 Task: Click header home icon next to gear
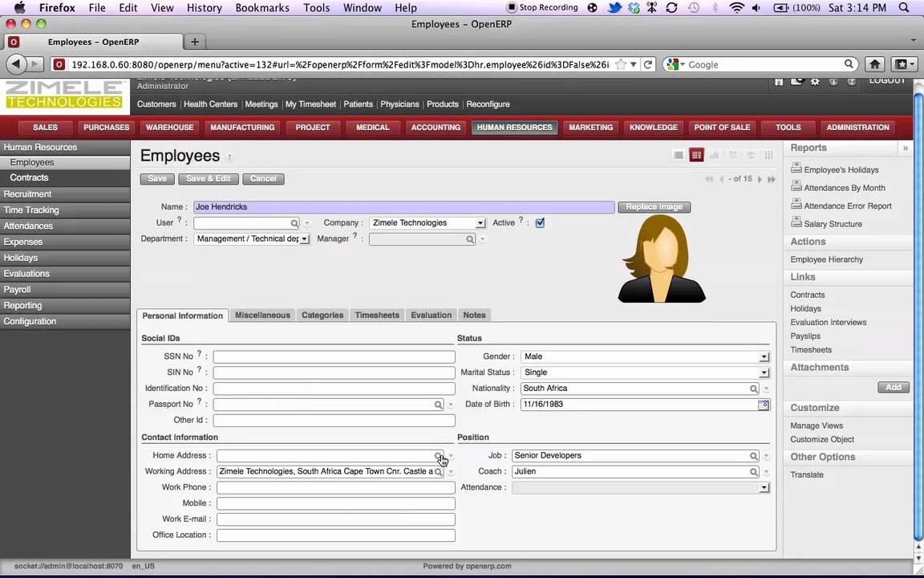[779, 81]
